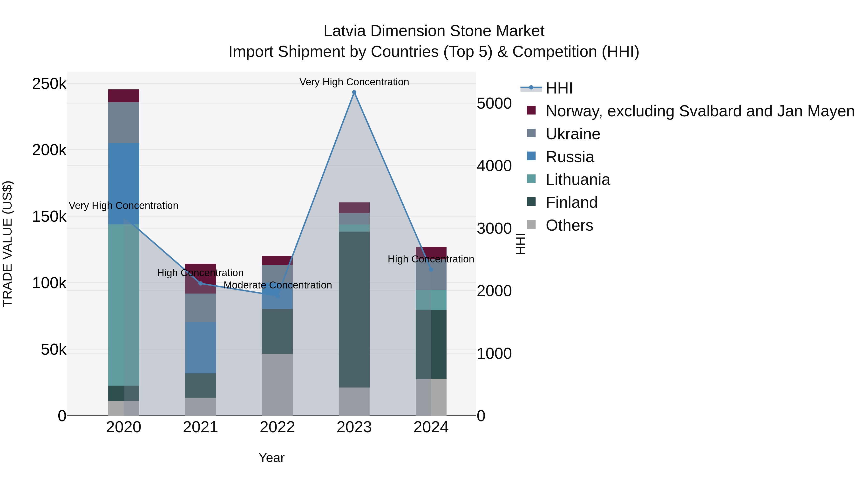Viewport: 868px width, 488px height.
Task: Click the 2022 x-axis tick label
Action: pos(277,427)
